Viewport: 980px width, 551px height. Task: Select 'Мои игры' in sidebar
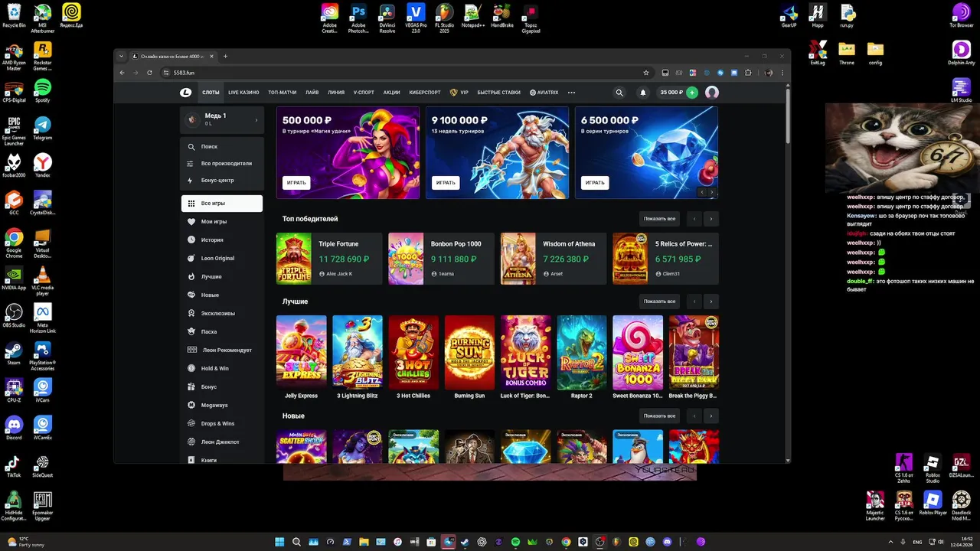(x=222, y=221)
